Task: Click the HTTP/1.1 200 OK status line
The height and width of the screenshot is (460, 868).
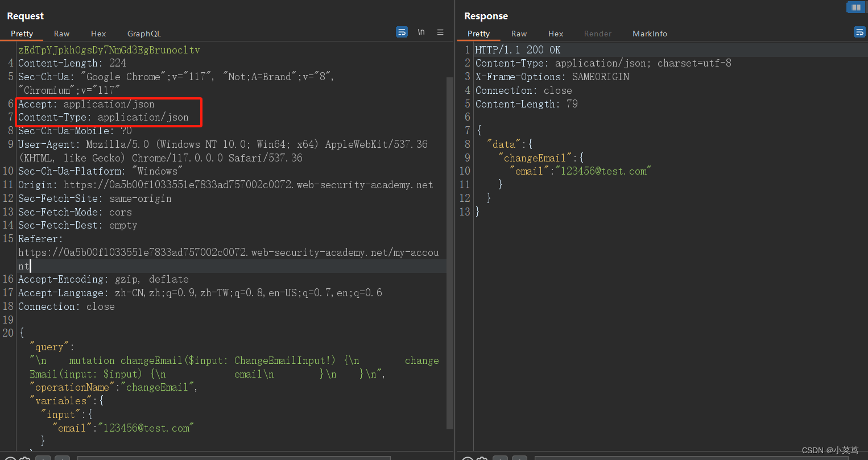Action: (x=518, y=50)
